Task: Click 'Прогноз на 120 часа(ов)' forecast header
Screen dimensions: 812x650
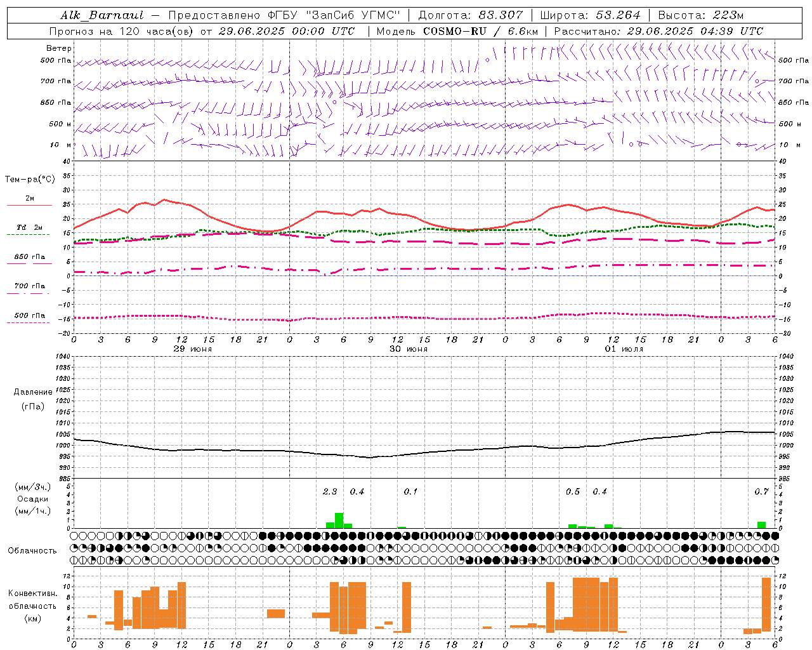Action: coord(122,31)
